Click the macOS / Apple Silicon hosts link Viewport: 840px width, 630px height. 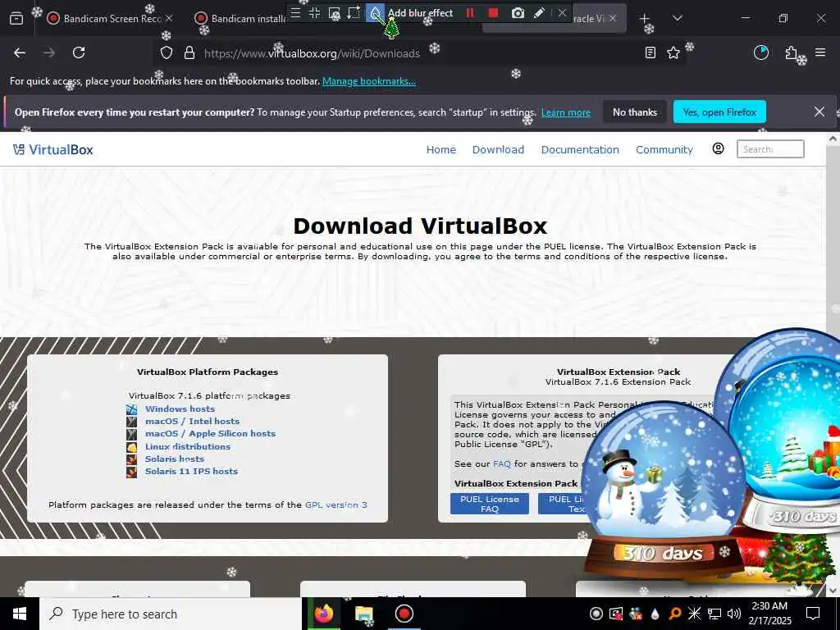coord(211,433)
